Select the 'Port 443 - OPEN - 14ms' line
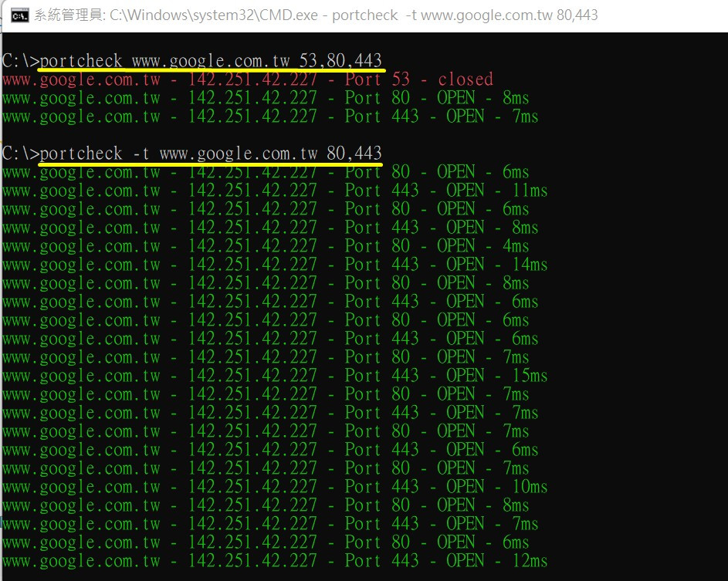 tap(275, 265)
